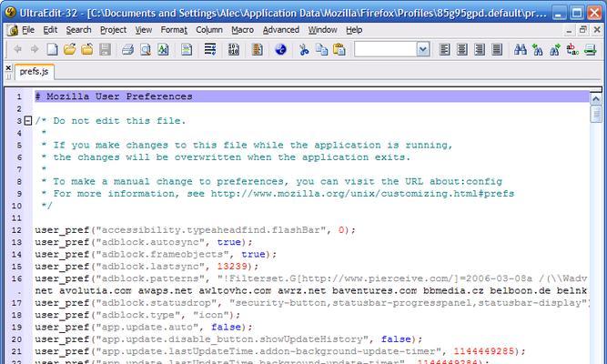
Task: Open the File menu
Action: [x=28, y=30]
